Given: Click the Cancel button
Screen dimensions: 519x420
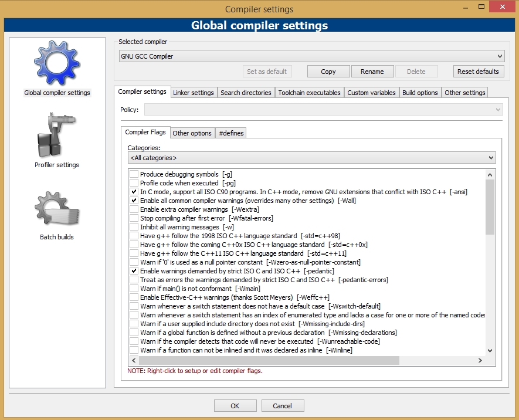Looking at the screenshot, I should click(282, 406).
